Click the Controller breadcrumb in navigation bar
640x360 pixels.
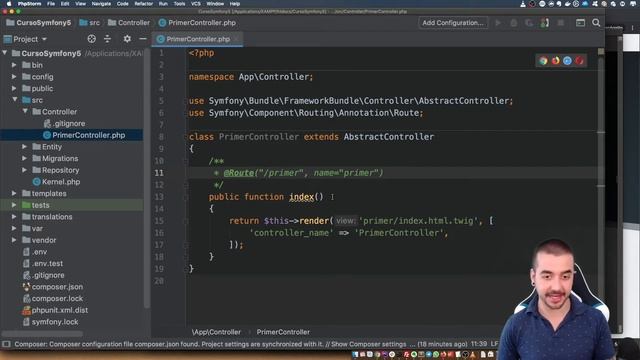click(x=129, y=23)
